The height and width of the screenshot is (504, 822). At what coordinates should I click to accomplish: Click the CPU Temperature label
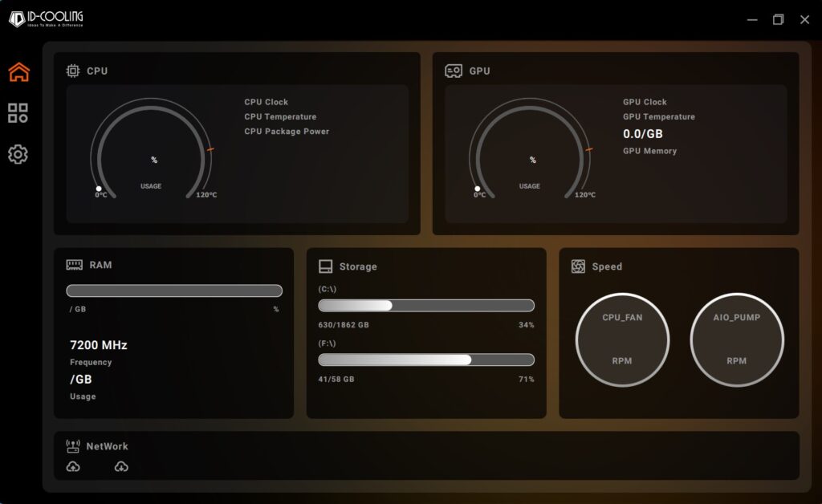tap(280, 117)
